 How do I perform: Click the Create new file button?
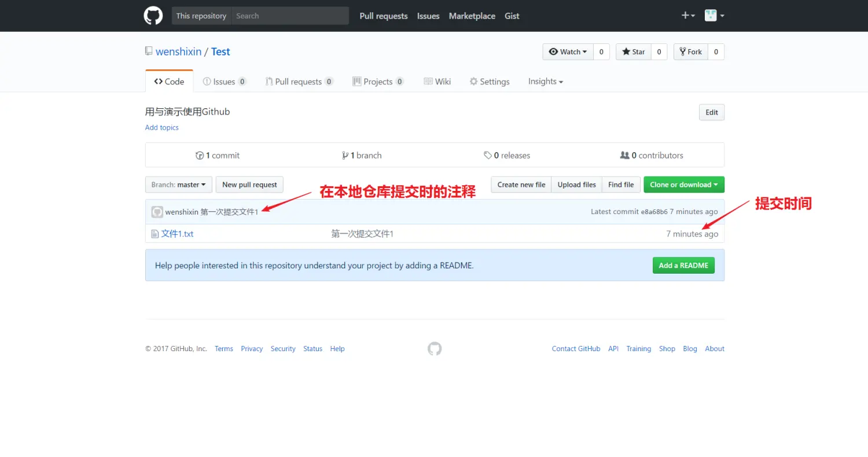pos(521,185)
